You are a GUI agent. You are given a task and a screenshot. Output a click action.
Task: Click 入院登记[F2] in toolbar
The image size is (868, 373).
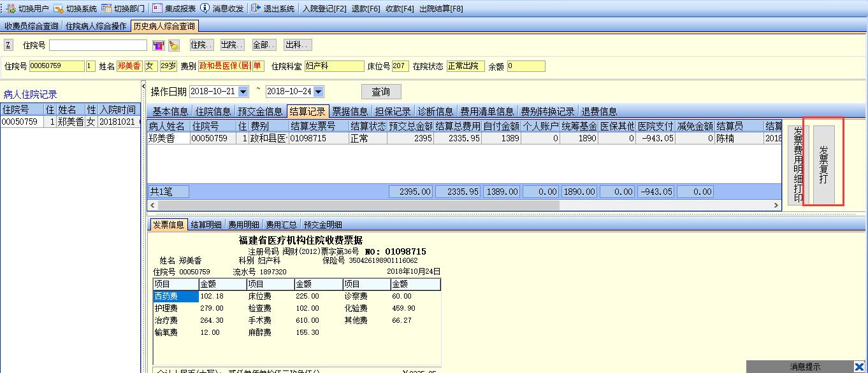pos(324,9)
